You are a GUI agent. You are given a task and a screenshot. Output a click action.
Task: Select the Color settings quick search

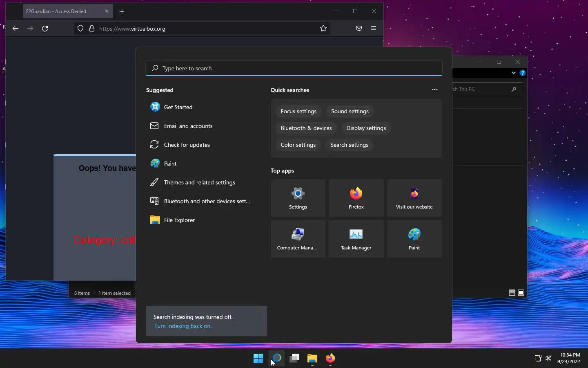point(298,145)
